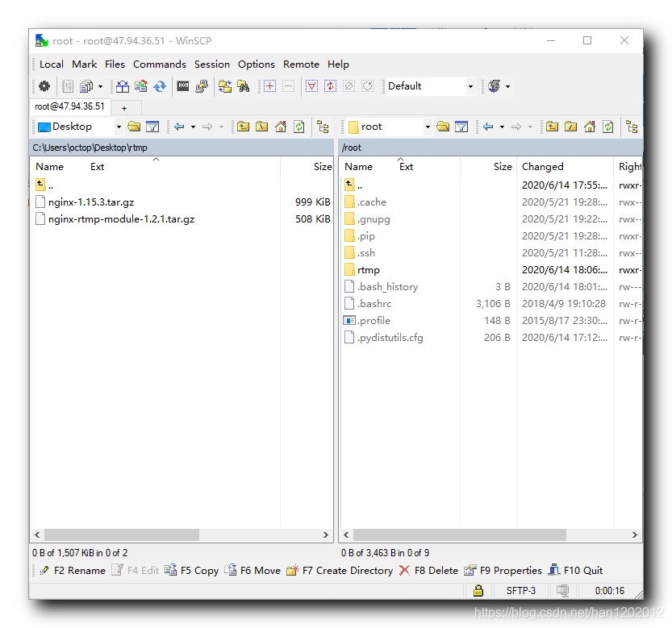Expand the new session dropdown arrow

508,86
